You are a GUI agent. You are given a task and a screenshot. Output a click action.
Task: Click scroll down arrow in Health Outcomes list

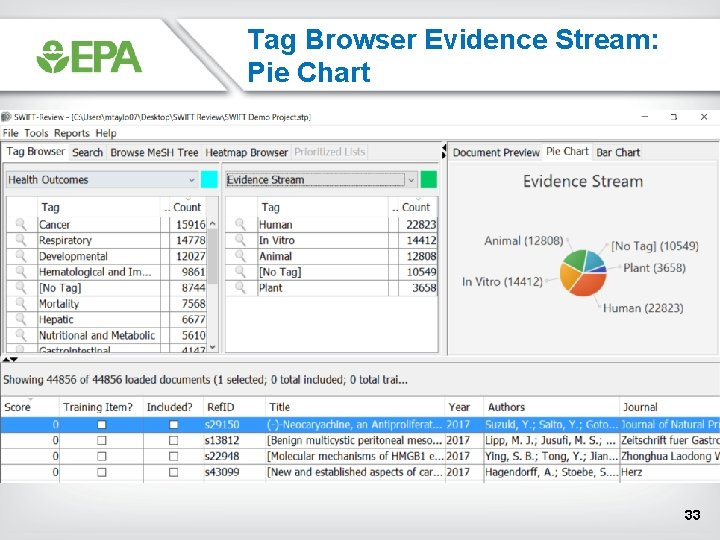[x=212, y=348]
